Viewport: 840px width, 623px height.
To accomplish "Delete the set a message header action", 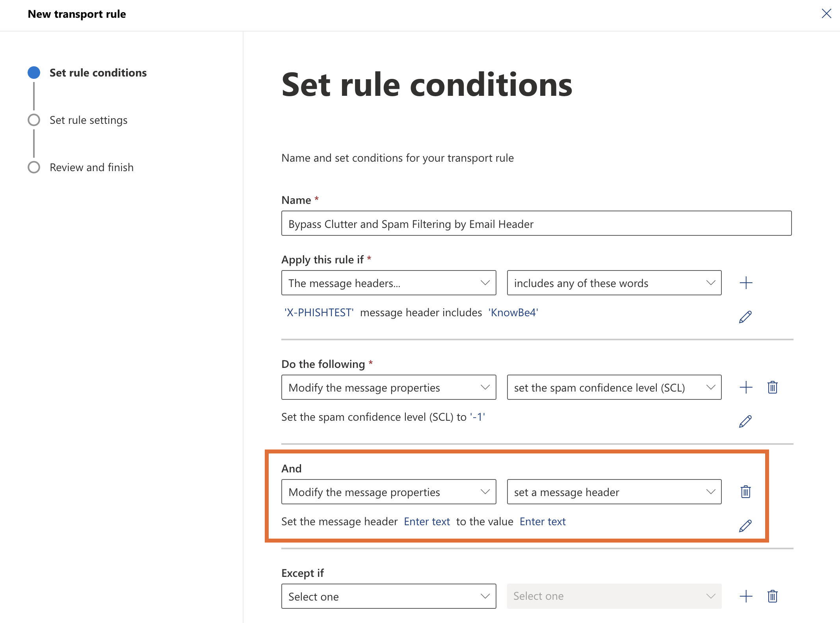I will pyautogui.click(x=745, y=492).
